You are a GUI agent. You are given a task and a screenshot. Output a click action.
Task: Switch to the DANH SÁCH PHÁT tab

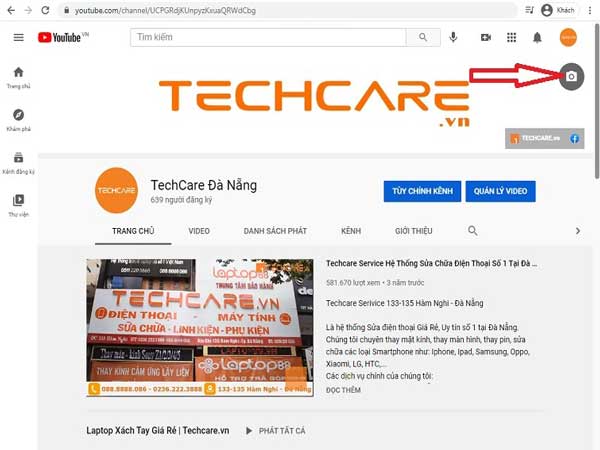click(275, 231)
